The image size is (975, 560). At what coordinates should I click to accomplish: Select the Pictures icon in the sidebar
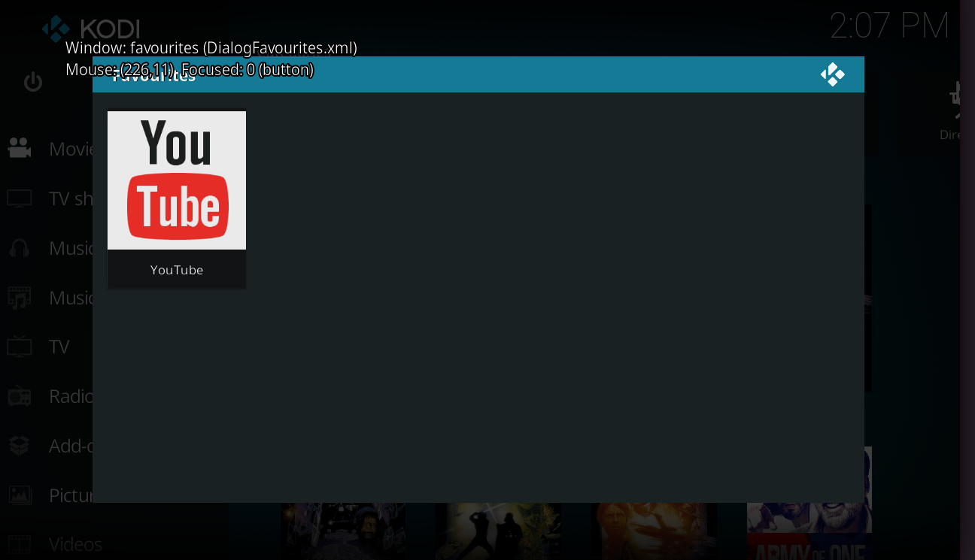20,495
